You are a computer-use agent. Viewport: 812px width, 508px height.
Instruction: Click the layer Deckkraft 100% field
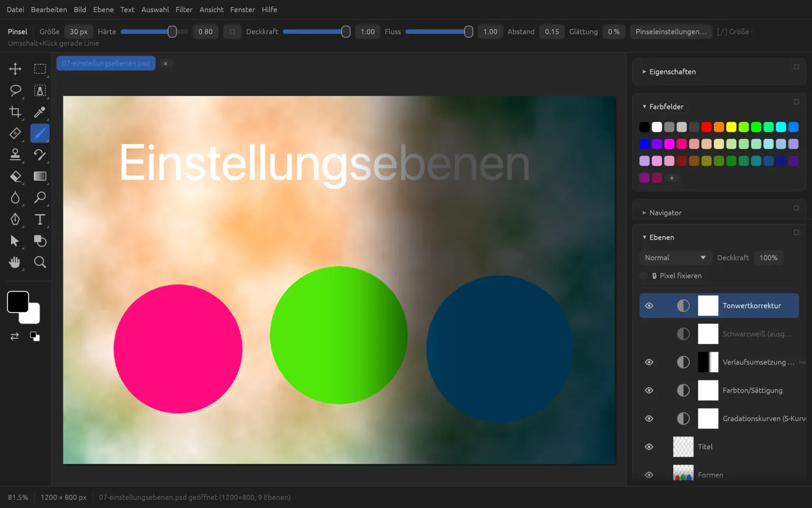coord(768,258)
